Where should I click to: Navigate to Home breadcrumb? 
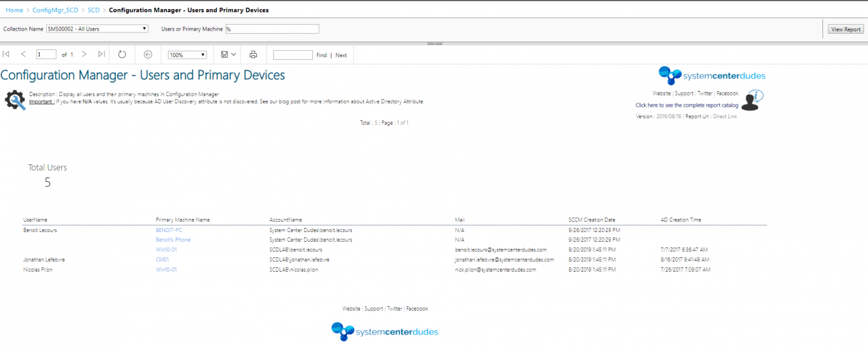tap(14, 10)
